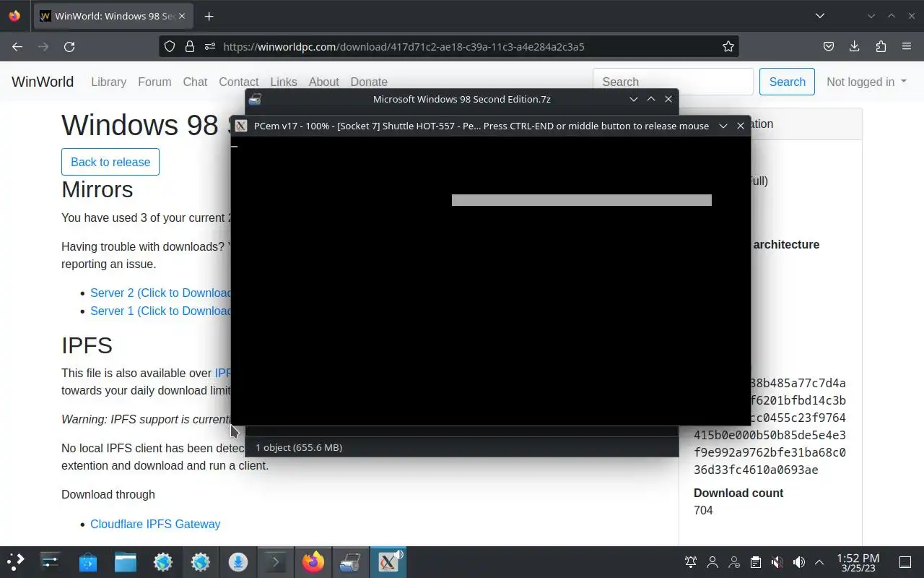Open Firefox tracking protection shield icon
Viewport: 924px width, 578px height.
170,46
